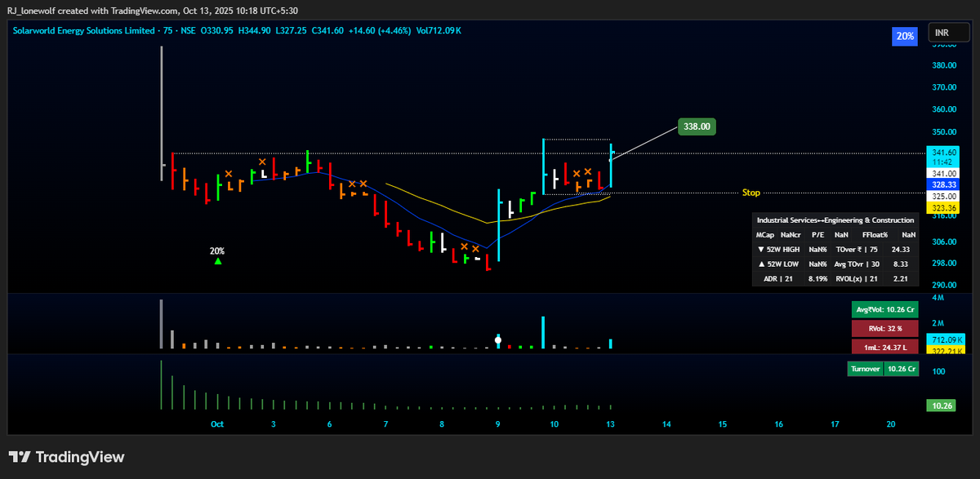Click the red 1mL: 24.37 L label
This screenshot has width=980, height=479.
tap(884, 348)
